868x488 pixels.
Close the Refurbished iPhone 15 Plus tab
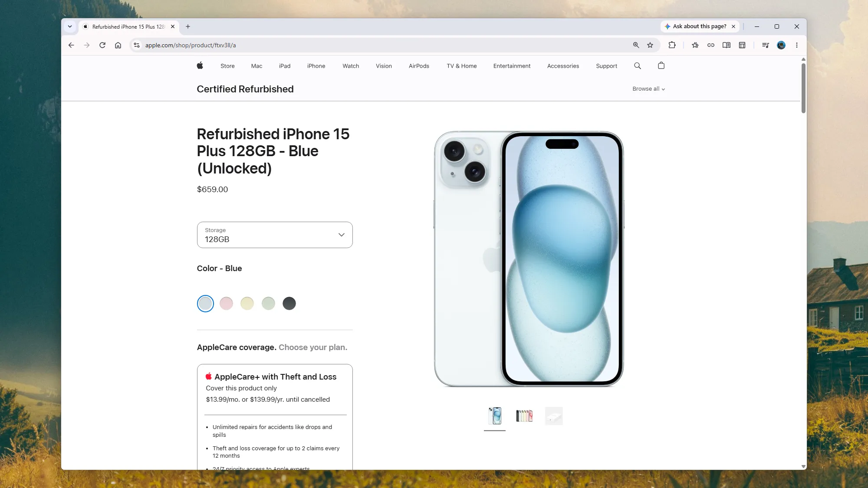[173, 26]
